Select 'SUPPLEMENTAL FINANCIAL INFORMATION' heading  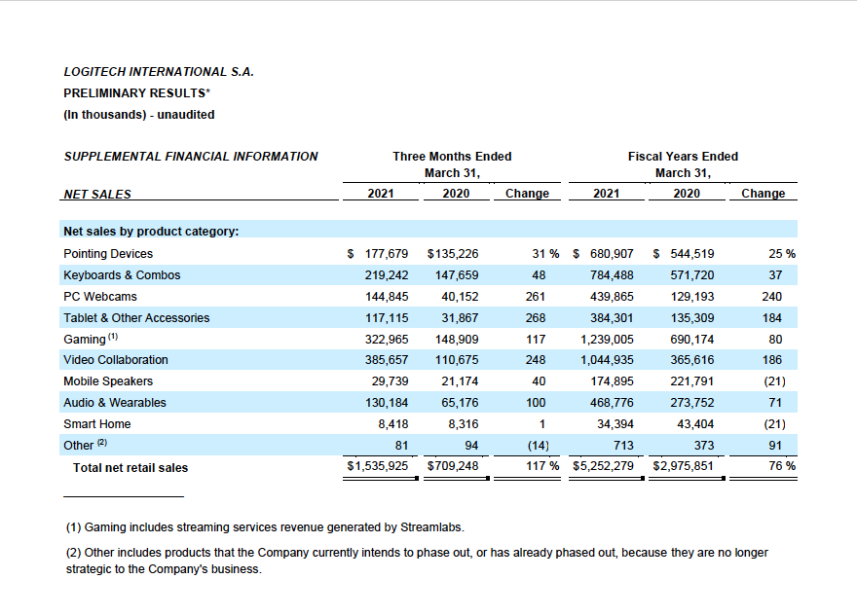(191, 157)
